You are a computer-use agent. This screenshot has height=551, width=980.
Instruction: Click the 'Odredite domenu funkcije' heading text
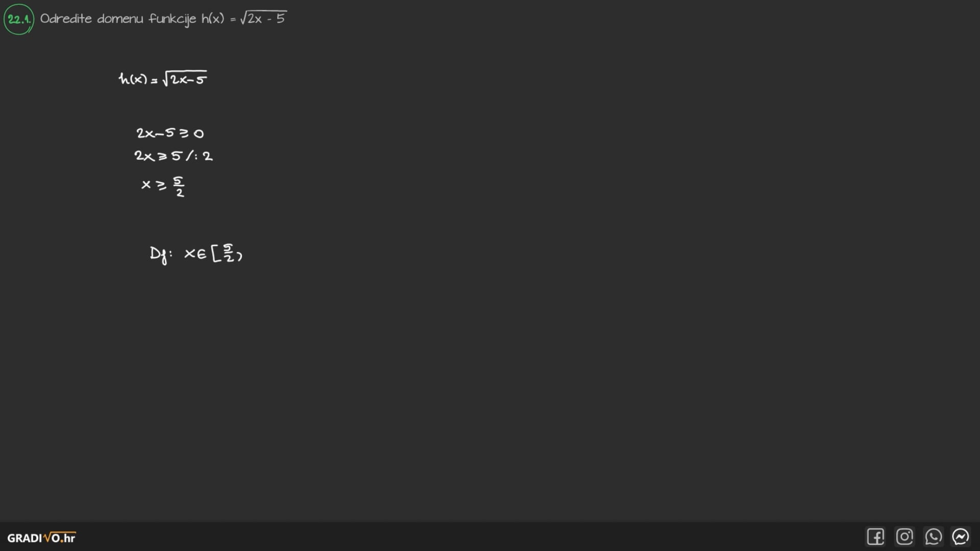point(117,19)
